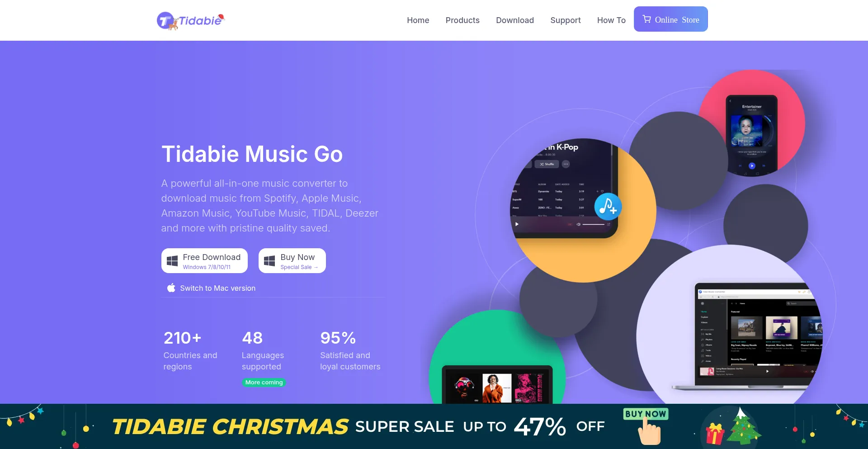This screenshot has width=868, height=449.
Task: Open the Support menu
Action: pos(566,20)
